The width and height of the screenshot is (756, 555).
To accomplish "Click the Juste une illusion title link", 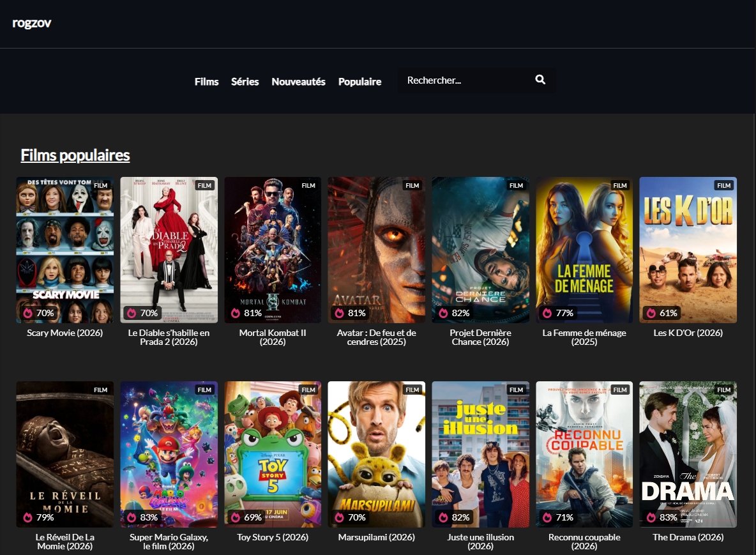I will [480, 542].
